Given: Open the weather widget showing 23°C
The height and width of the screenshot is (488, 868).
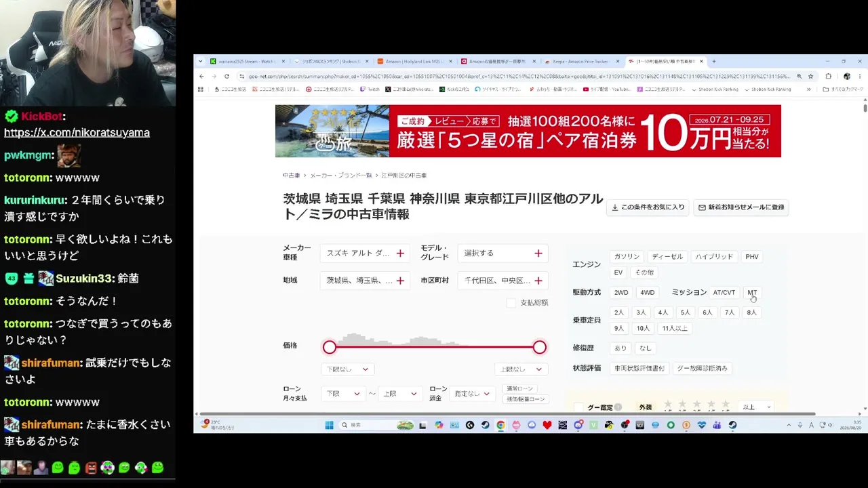Looking at the screenshot, I should 217,425.
